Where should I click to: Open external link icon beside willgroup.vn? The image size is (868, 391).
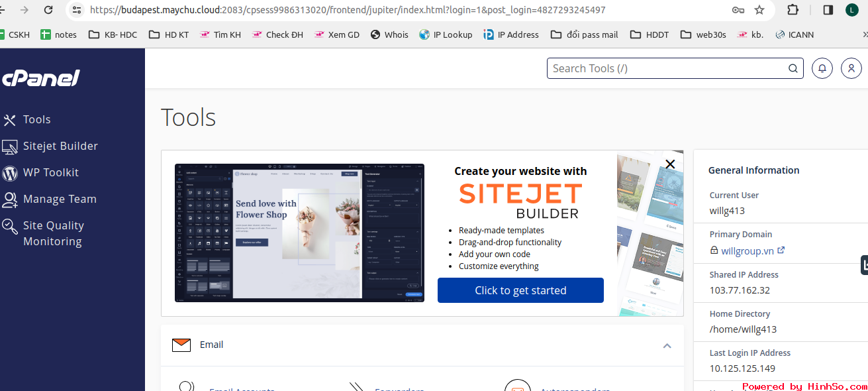[x=781, y=251]
